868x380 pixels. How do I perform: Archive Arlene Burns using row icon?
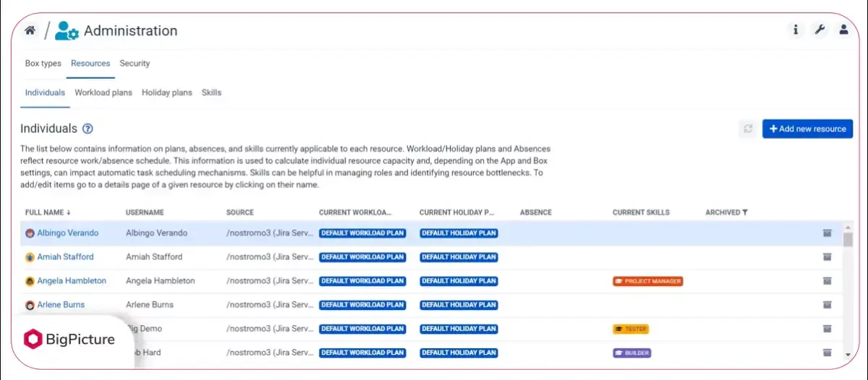[x=827, y=304]
